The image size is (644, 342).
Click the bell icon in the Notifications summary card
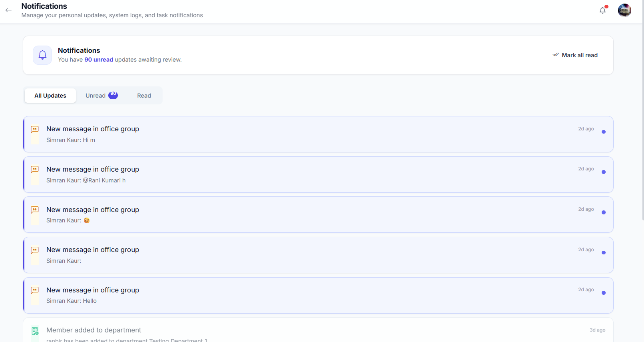(x=42, y=55)
